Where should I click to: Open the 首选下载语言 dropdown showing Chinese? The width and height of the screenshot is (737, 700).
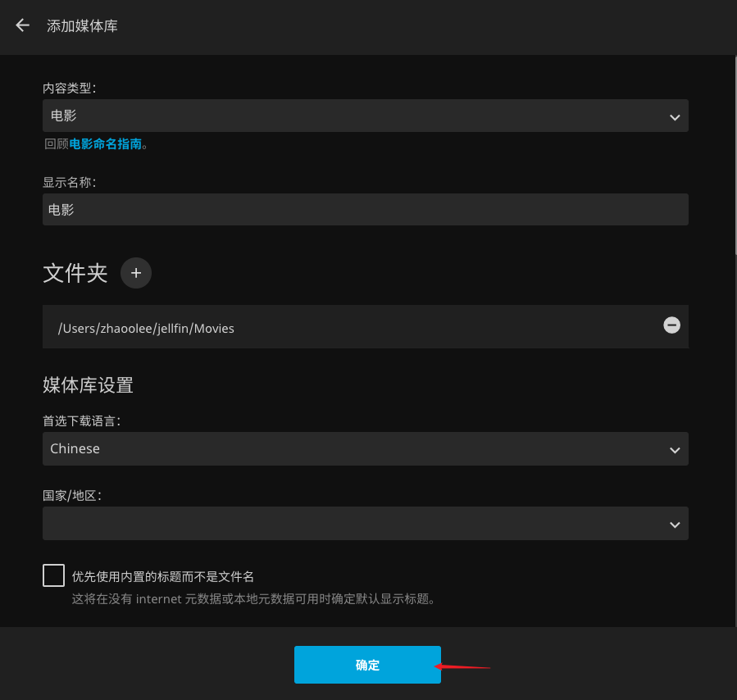click(365, 448)
